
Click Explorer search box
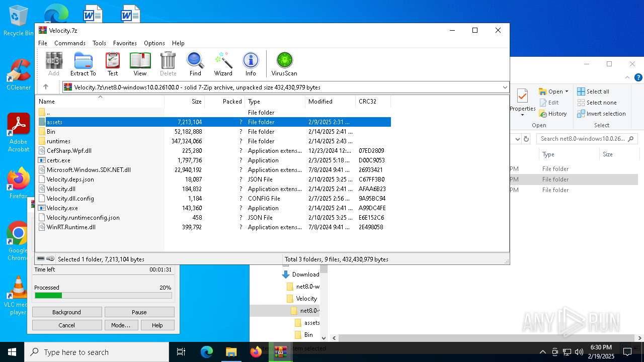point(587,139)
